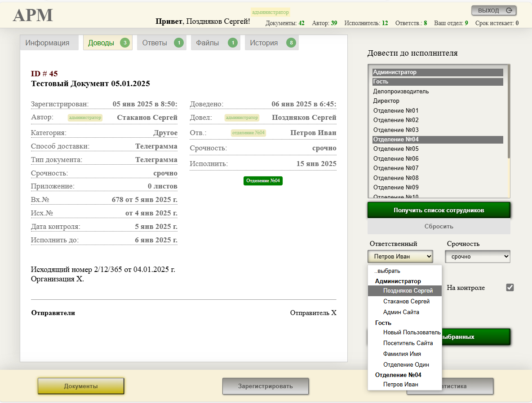The height and width of the screenshot is (403, 532).
Task: Switch to the Информация tab
Action: [x=49, y=43]
